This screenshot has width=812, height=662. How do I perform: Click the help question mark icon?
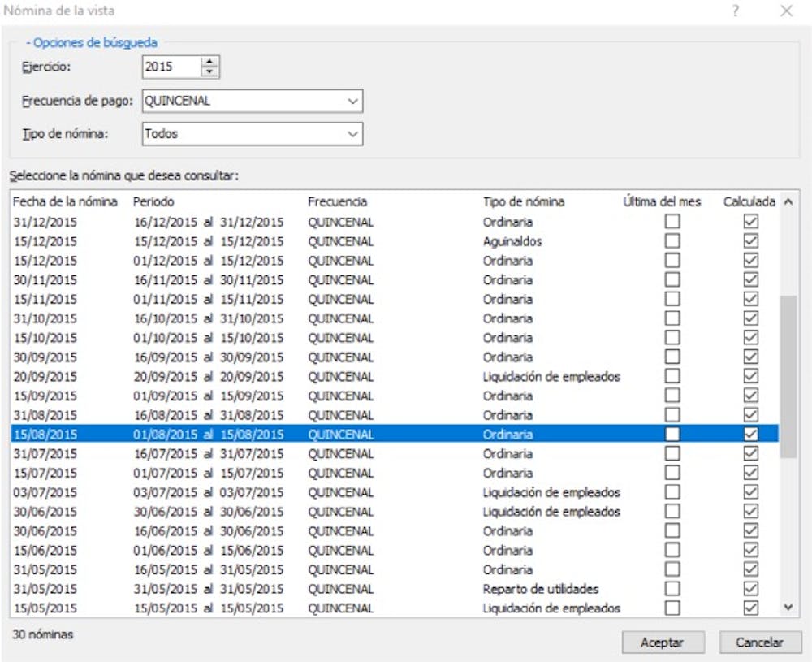736,11
